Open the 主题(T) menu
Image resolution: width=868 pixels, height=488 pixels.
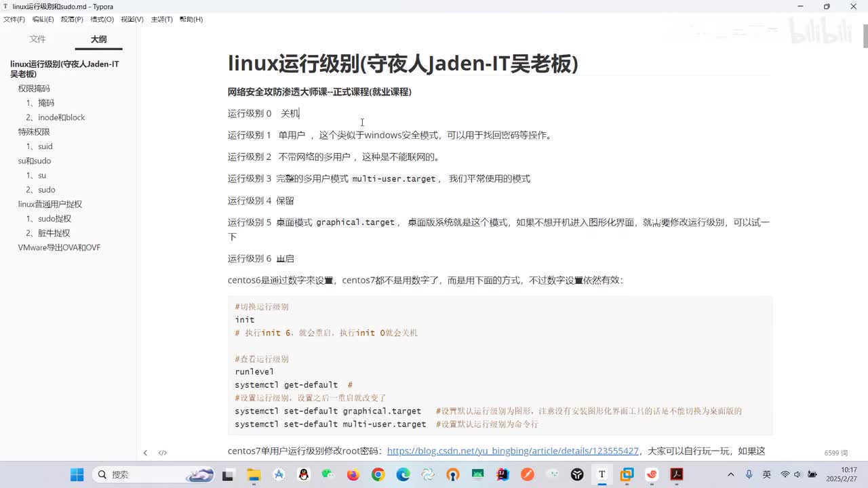161,19
